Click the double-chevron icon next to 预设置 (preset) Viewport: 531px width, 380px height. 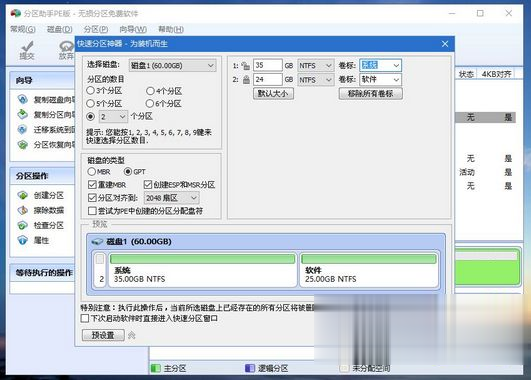[x=131, y=335]
